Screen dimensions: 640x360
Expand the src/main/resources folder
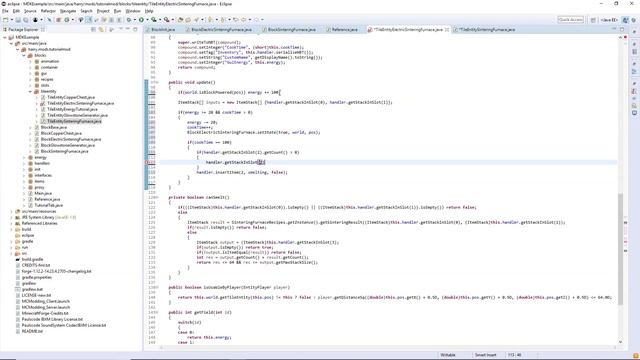(x=11, y=211)
